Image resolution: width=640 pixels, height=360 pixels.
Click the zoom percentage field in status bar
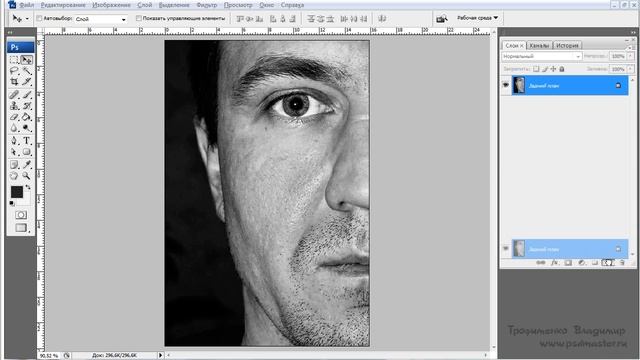(x=49, y=356)
